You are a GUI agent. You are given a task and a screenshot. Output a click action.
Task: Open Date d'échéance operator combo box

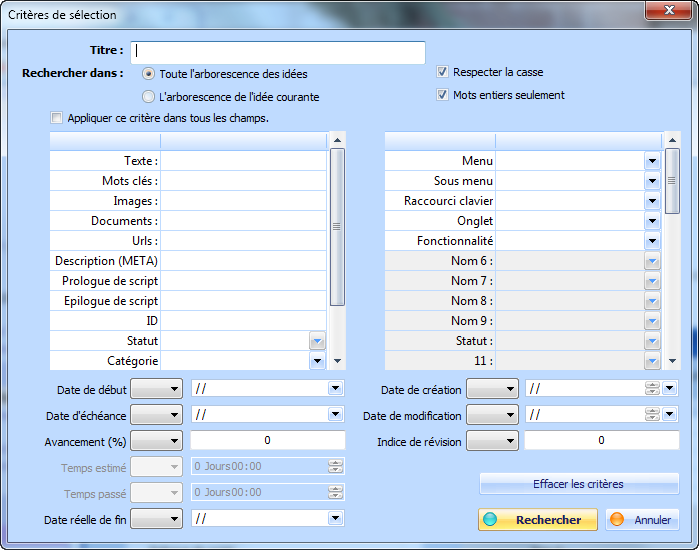click(x=156, y=415)
